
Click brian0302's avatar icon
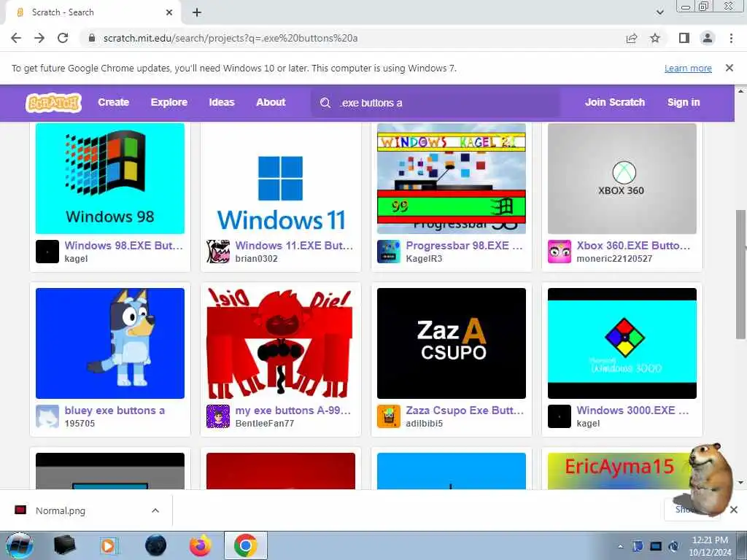pos(218,252)
